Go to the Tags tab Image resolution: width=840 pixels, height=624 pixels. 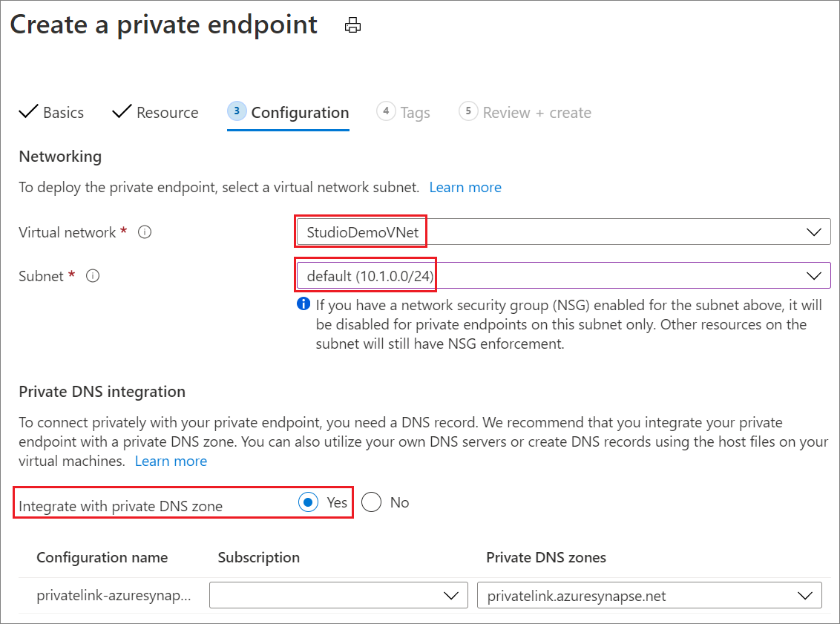click(x=415, y=113)
